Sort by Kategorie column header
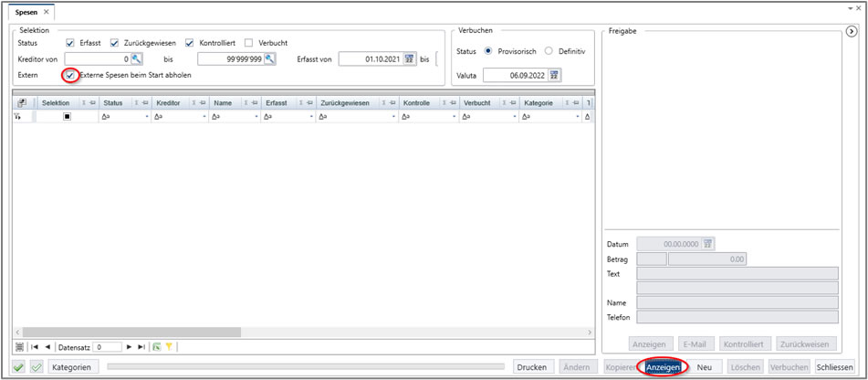Viewport: 868px width, 380px height. coord(537,103)
